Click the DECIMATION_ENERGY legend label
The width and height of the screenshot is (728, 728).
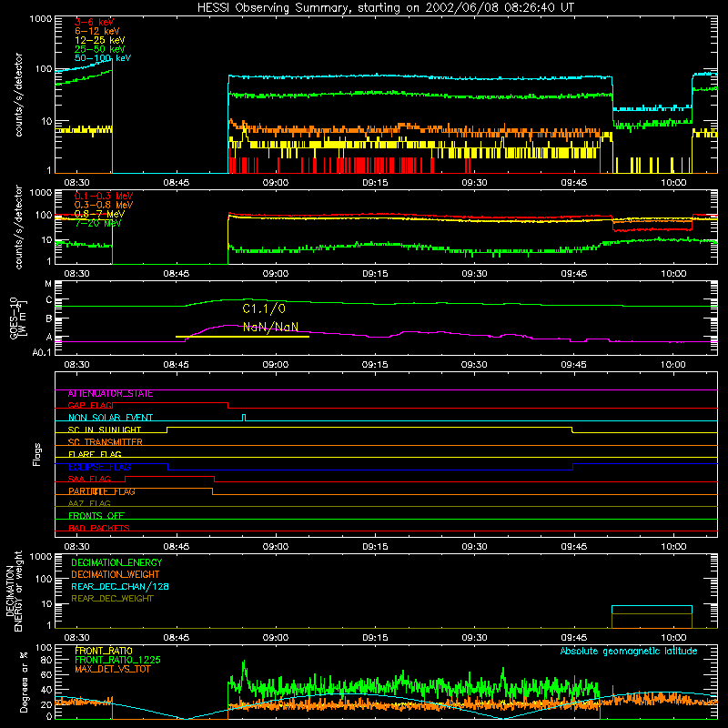click(x=116, y=562)
